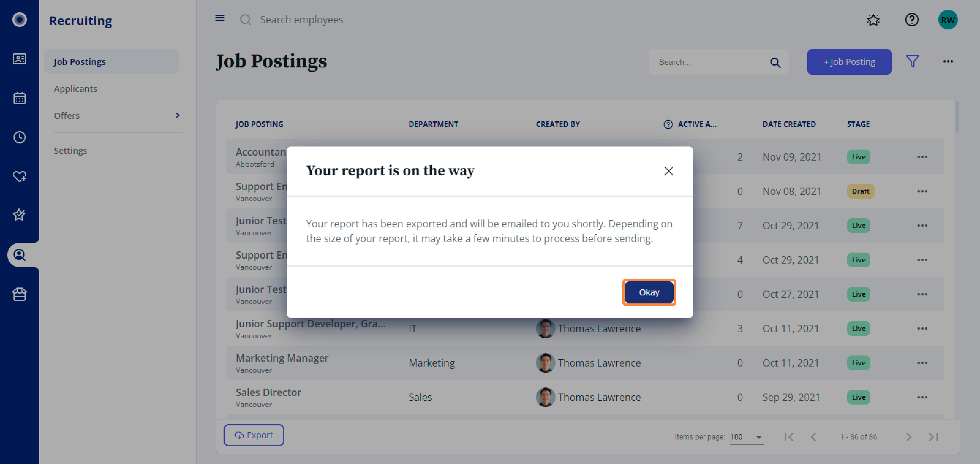Screen dimensions: 980x464
Task: Open the RW user avatar menu
Action: click(948, 20)
